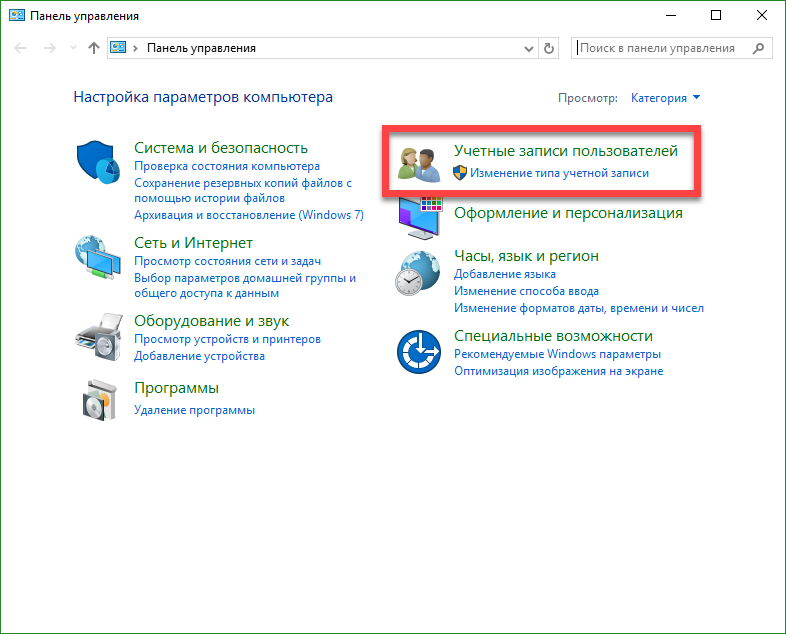Click Изменение форматов даты, времени и чисел
The width and height of the screenshot is (786, 634).
tap(578, 308)
